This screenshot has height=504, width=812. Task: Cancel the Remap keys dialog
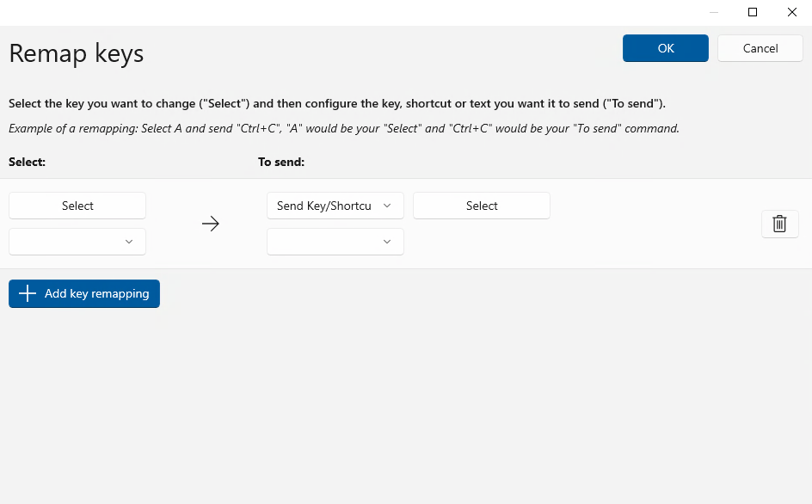point(760,48)
